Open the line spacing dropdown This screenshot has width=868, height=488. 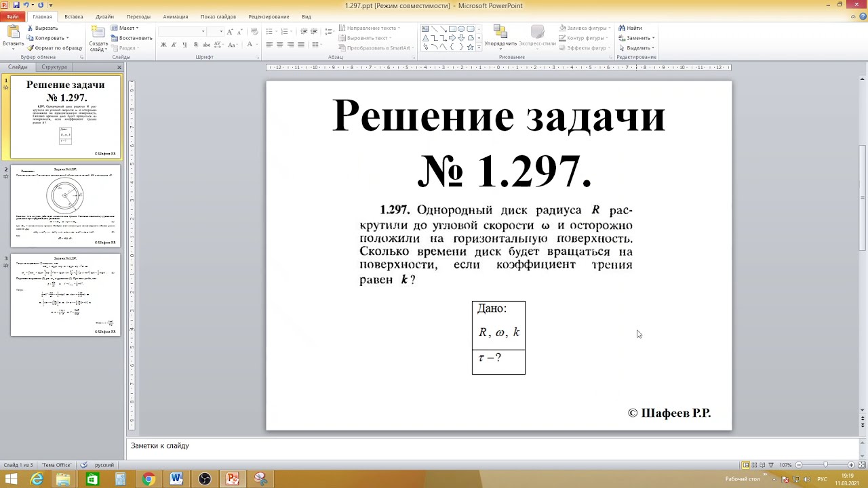329,32
